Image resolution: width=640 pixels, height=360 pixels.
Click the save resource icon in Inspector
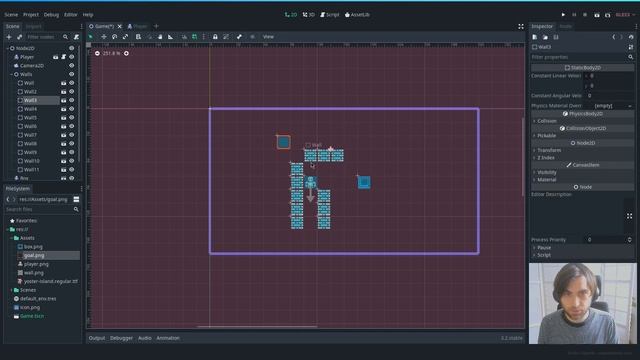tap(556, 37)
